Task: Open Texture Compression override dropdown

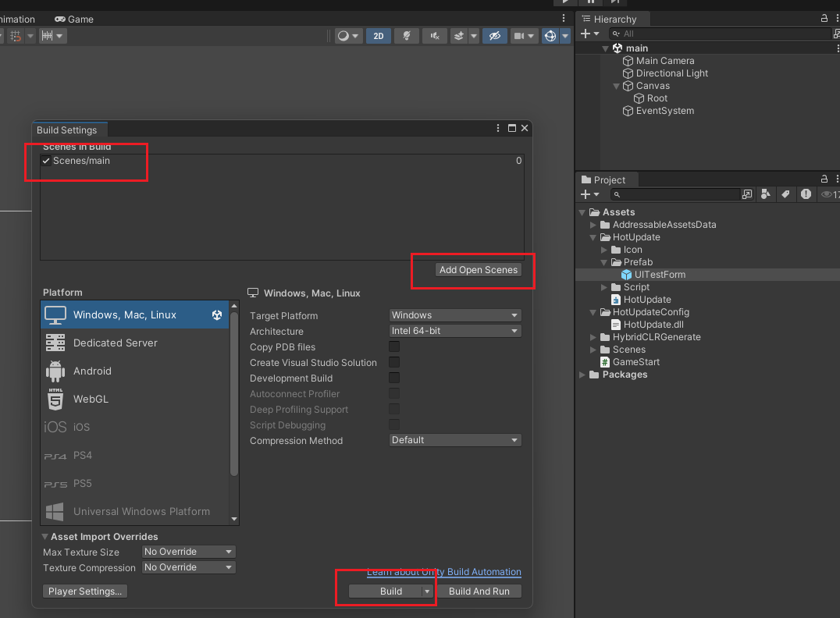Action: (x=189, y=567)
